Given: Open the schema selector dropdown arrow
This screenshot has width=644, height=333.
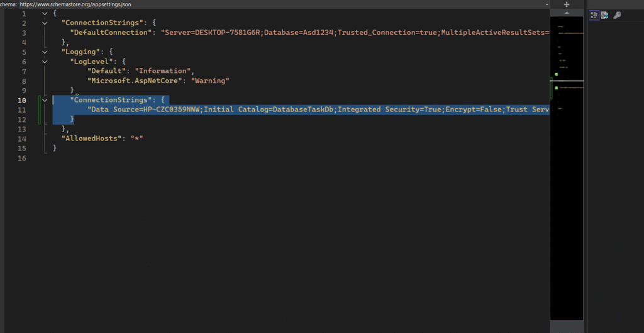Looking at the screenshot, I should coord(546,4).
